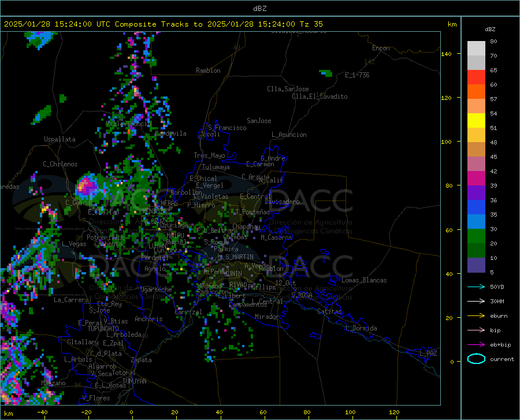Viewport: 520px width, 420px height.
Task: Click the 'Divisadero' map label
Action: pos(282,202)
